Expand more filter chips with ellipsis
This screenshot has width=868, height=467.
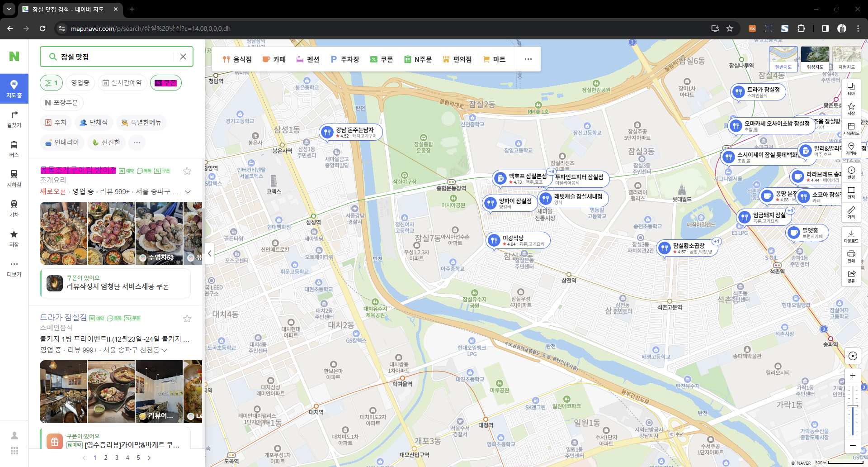137,143
